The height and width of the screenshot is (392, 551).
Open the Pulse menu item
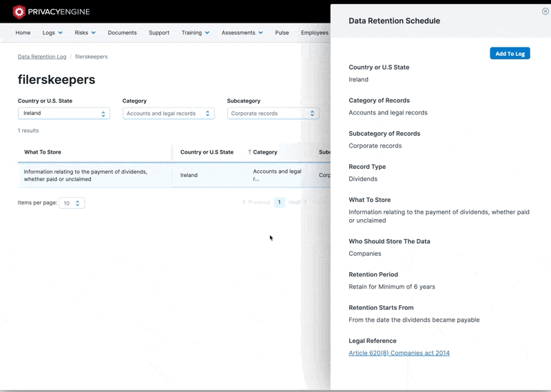pyautogui.click(x=282, y=32)
